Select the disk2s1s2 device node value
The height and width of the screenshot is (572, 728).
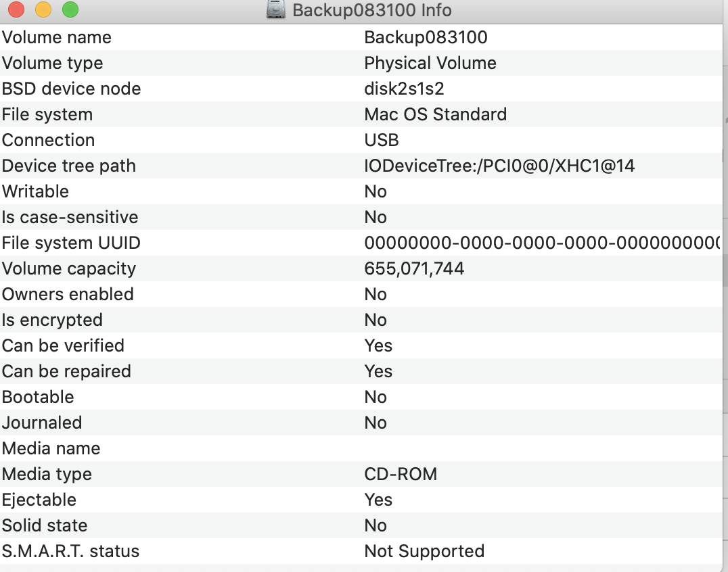404,89
